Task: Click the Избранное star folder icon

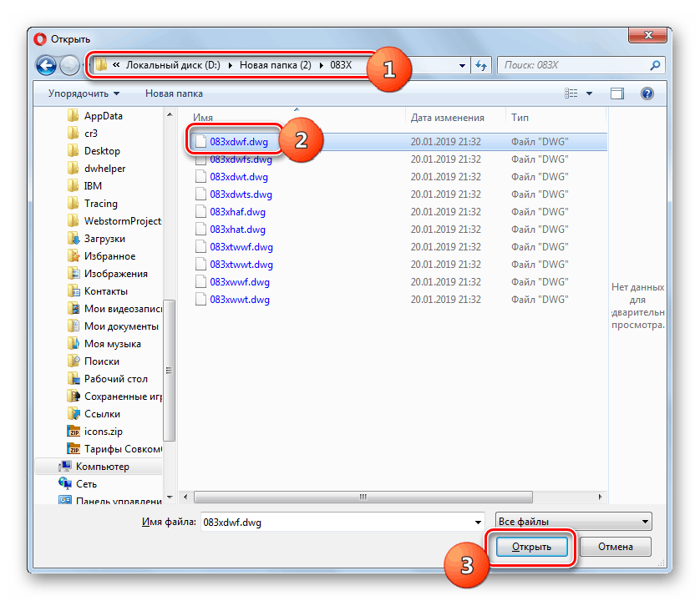Action: (x=73, y=256)
